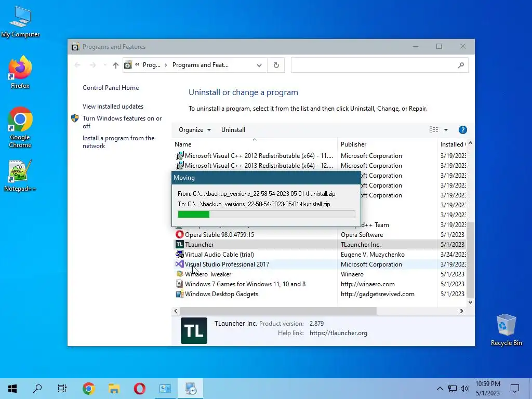
Task: Click the Windows Start button
Action: click(x=12, y=389)
